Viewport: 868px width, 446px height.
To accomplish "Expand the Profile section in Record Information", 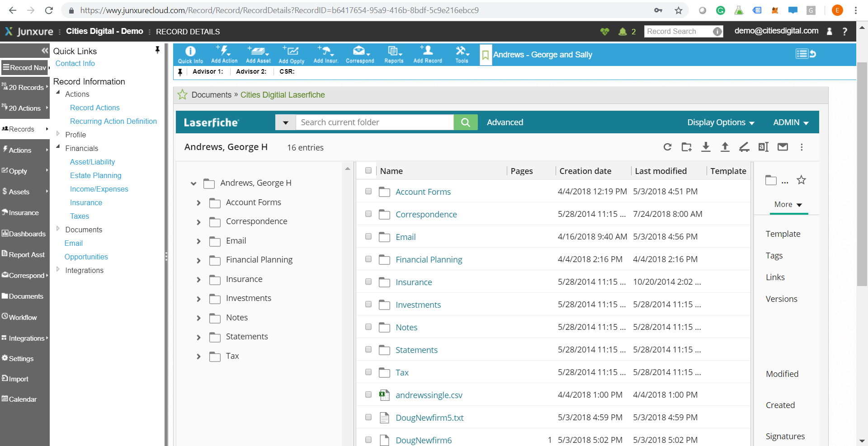I will [x=58, y=134].
